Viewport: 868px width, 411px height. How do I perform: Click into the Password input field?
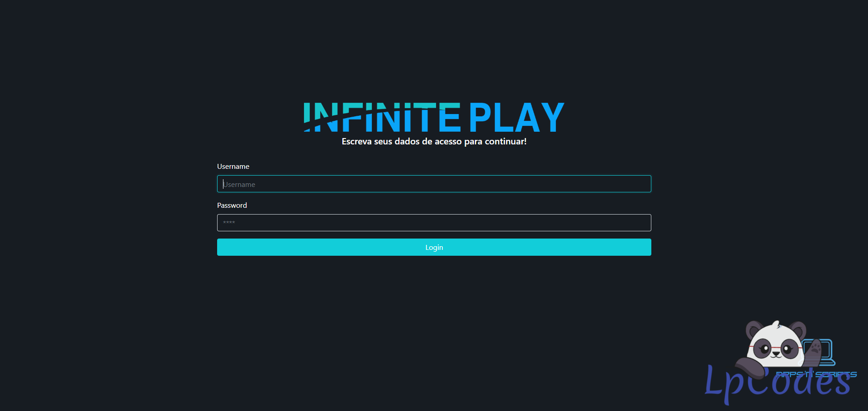434,223
